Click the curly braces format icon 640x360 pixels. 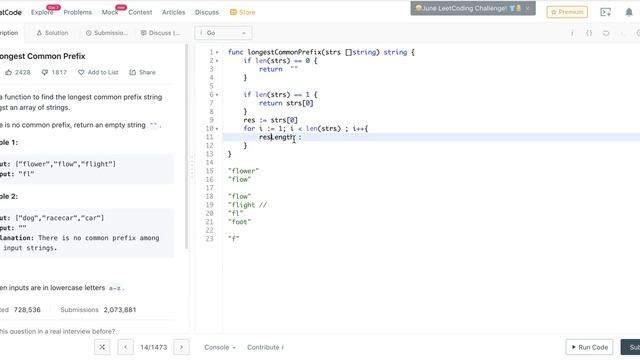[589, 33]
